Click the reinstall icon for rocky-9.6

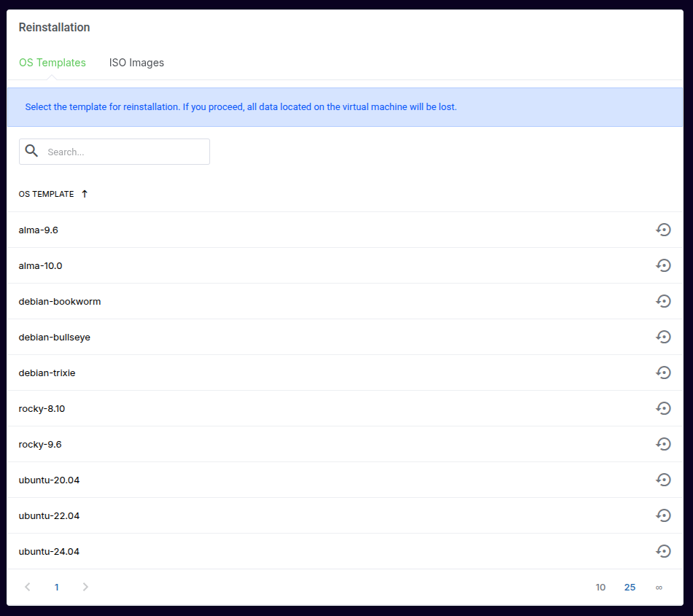click(663, 444)
